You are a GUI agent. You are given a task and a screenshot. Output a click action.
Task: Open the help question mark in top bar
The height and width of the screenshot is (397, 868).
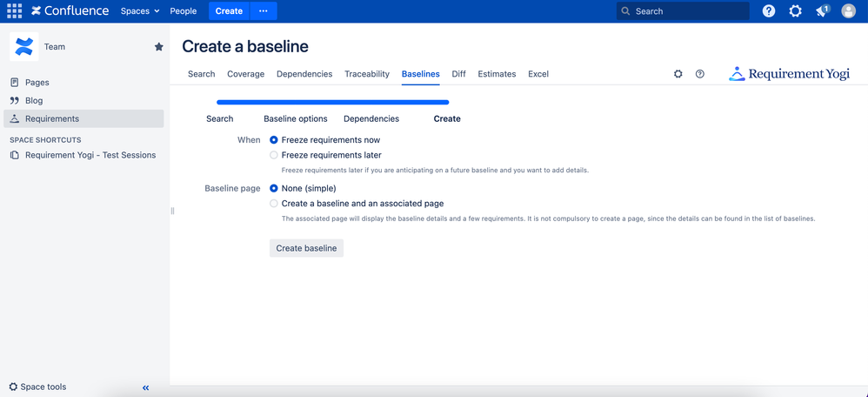click(x=768, y=11)
